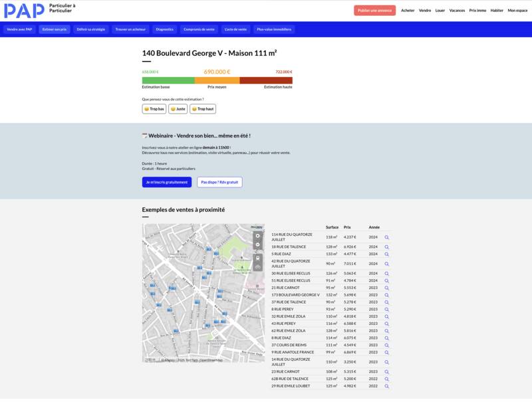Click the 658.000 € low estimate value
The width and height of the screenshot is (532, 402).
pyautogui.click(x=150, y=72)
